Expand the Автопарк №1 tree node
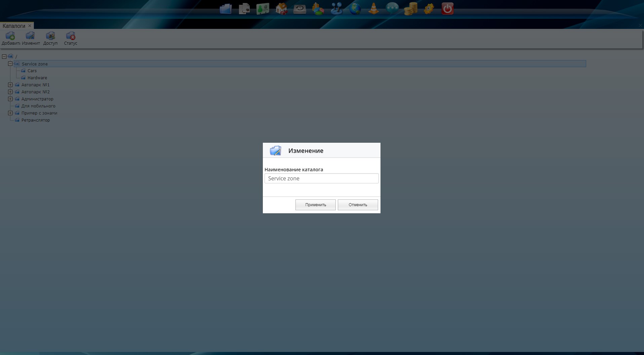 10,85
